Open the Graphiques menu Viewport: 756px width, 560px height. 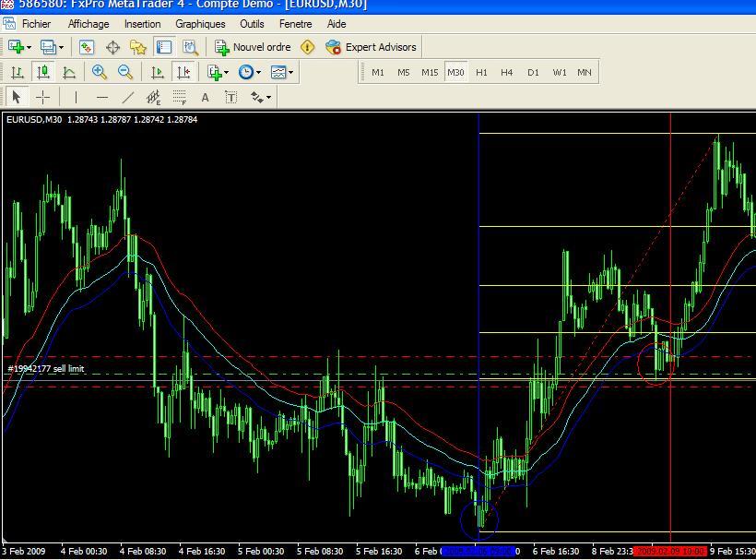point(200,24)
